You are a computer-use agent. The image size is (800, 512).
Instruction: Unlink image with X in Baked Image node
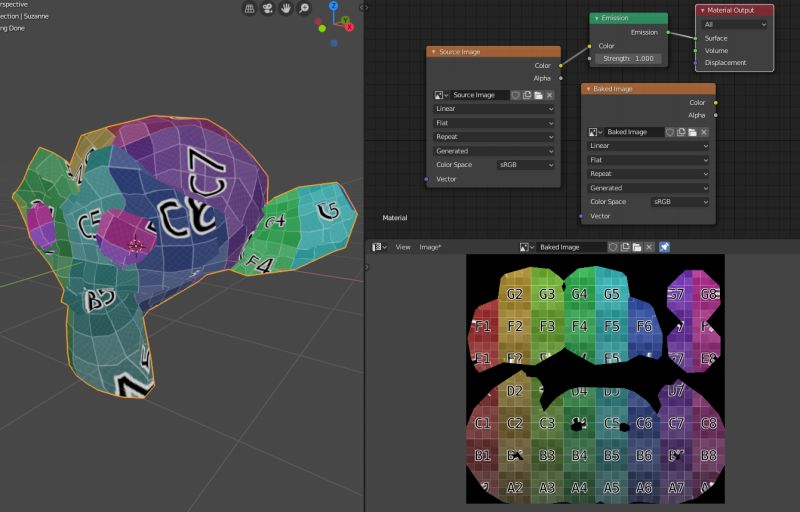pyautogui.click(x=704, y=132)
